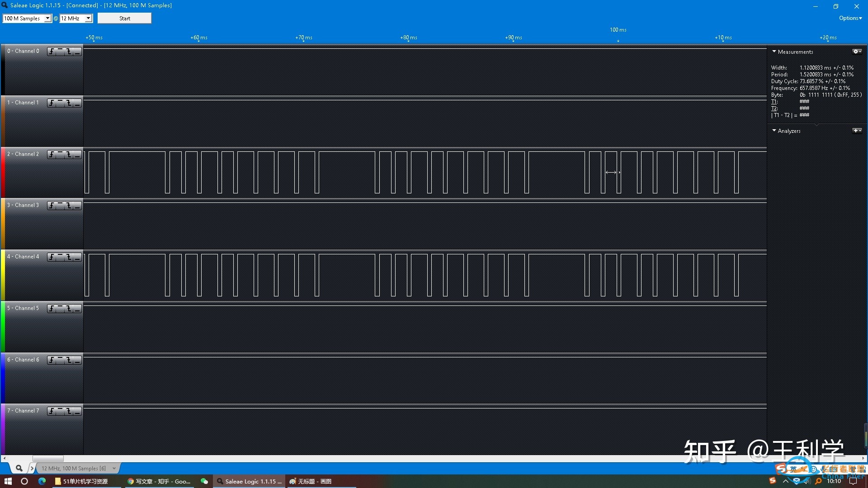Set low level trigger on Channel 0
Screen dimensions: 868x488
(77, 52)
